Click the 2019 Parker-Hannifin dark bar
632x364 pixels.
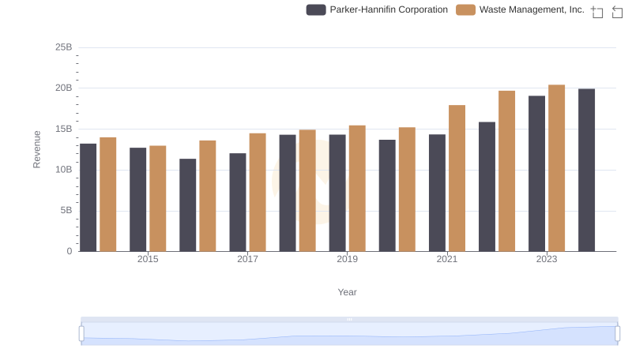pyautogui.click(x=337, y=193)
